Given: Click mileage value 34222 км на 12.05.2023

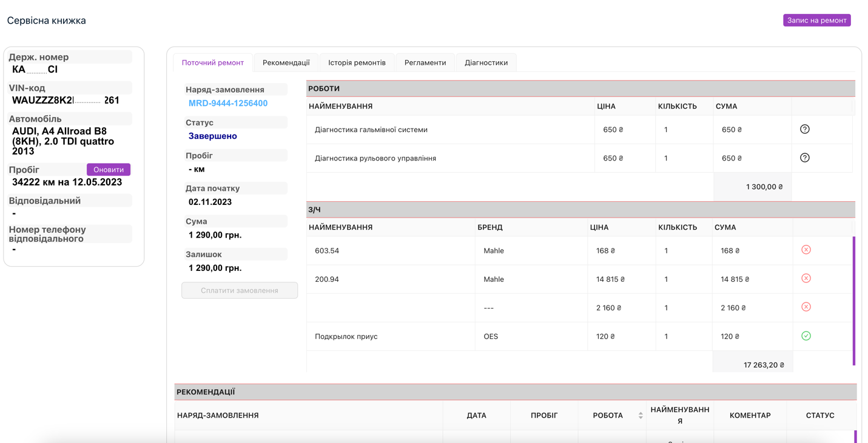Looking at the screenshot, I should click(x=67, y=182).
